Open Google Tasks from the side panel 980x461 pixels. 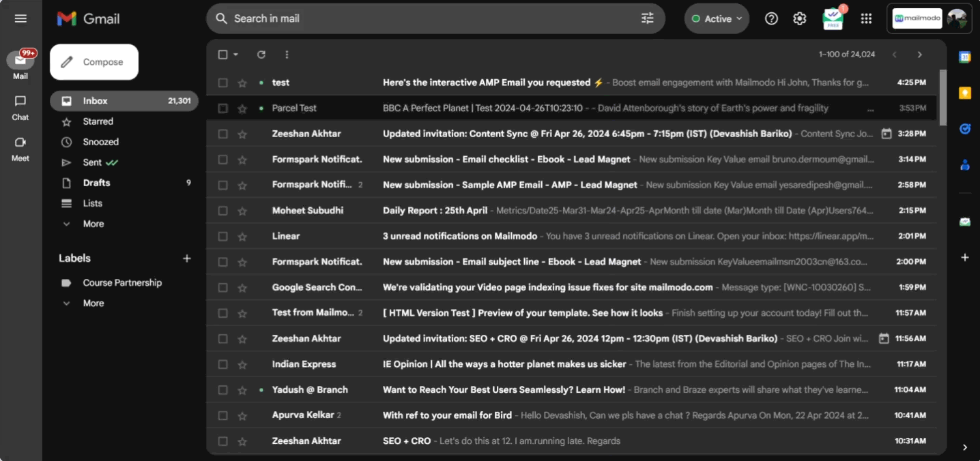[x=964, y=128]
